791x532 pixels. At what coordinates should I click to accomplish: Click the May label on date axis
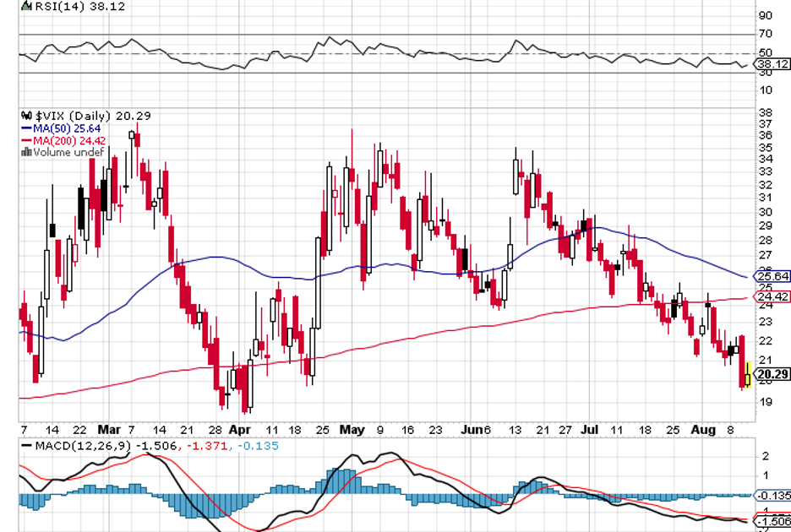click(351, 430)
